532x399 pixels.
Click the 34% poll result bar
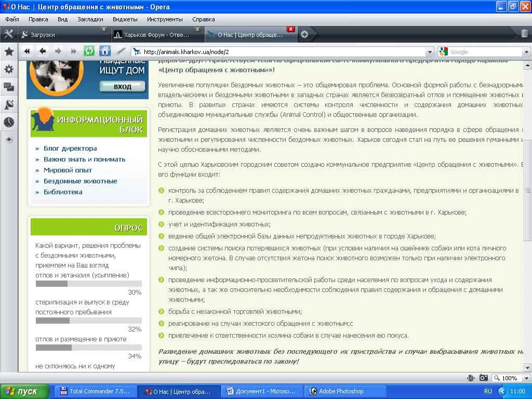88,348
